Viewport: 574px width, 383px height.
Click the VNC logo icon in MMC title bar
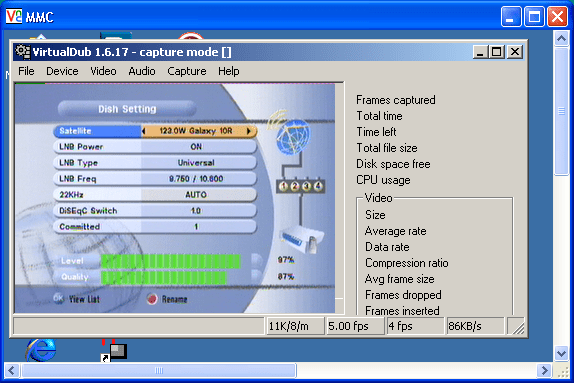pos(14,16)
